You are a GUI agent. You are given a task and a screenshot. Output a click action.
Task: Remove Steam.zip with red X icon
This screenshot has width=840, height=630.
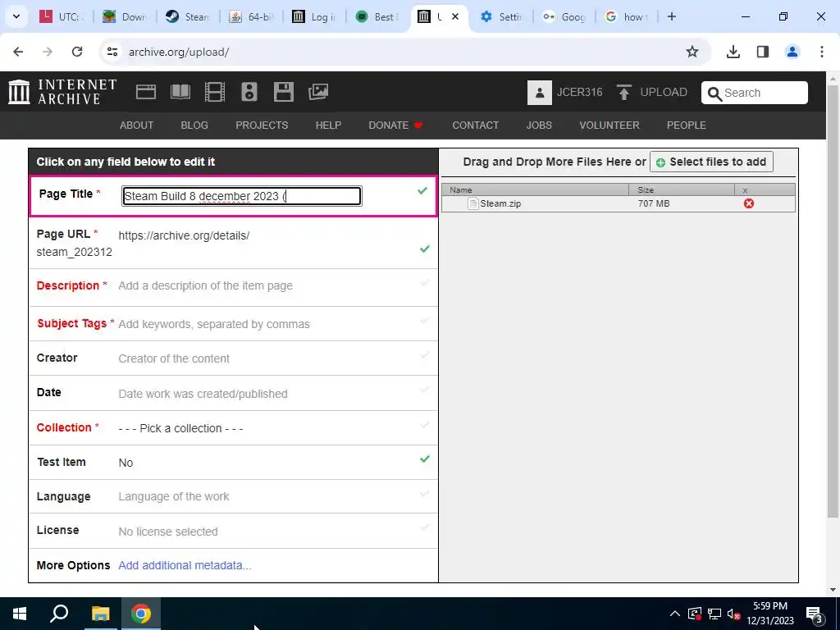pyautogui.click(x=748, y=203)
